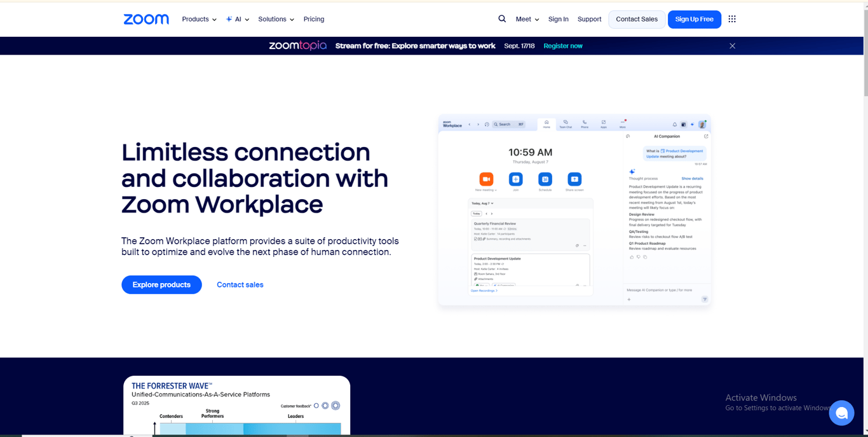Click the notification bell in Workplace mockup
Image resolution: width=868 pixels, height=437 pixels.
click(675, 125)
